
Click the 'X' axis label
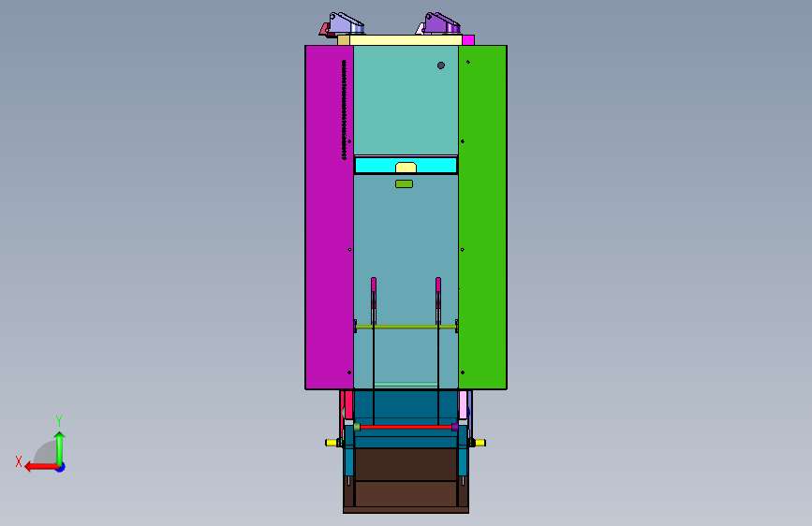click(x=19, y=461)
